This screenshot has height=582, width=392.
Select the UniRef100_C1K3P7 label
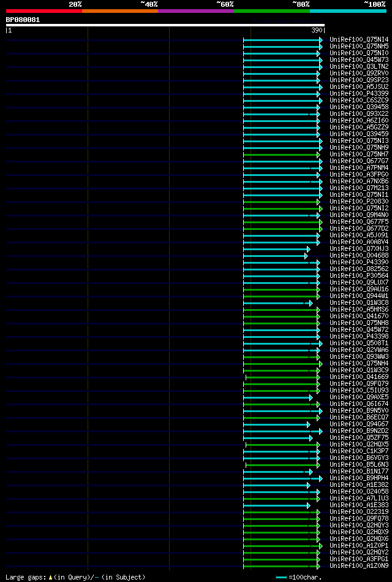(x=359, y=451)
